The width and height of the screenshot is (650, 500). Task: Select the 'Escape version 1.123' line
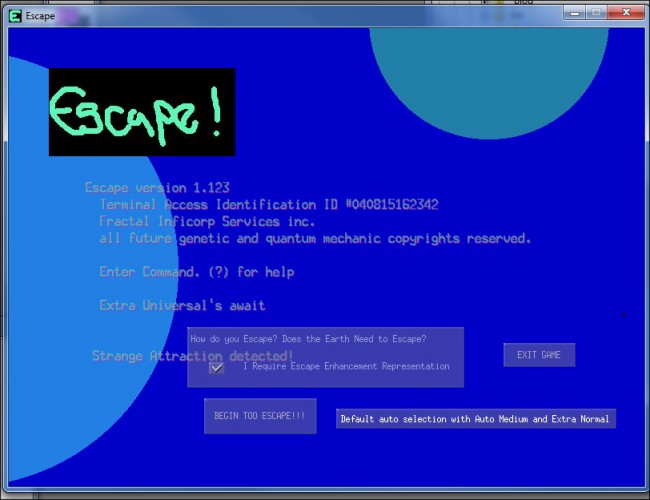point(157,188)
